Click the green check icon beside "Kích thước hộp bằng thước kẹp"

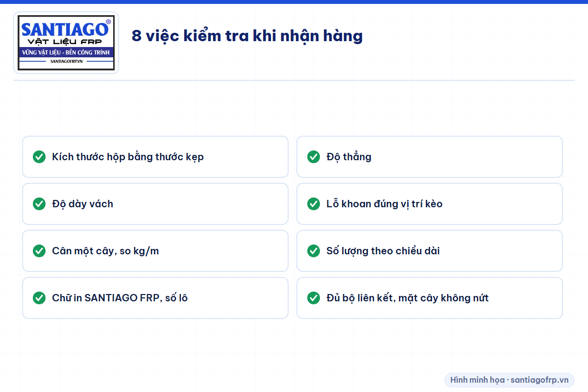coord(39,157)
